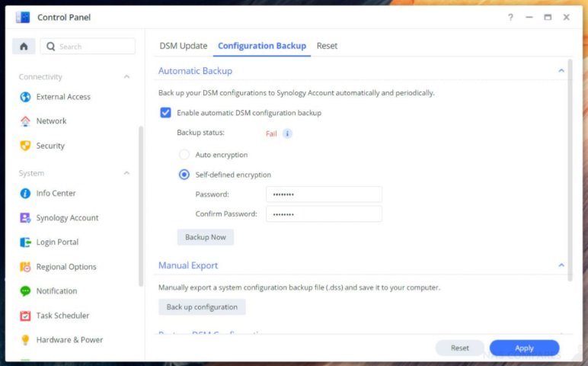Click the bottom Reset button
This screenshot has height=366, width=588.
click(x=460, y=348)
